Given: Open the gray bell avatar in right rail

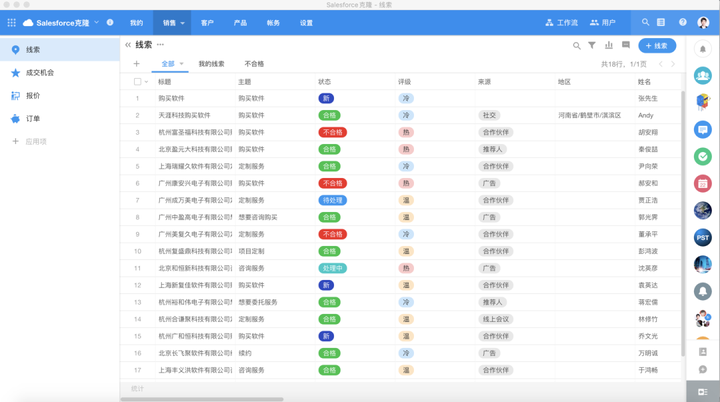Looking at the screenshot, I should click(703, 291).
